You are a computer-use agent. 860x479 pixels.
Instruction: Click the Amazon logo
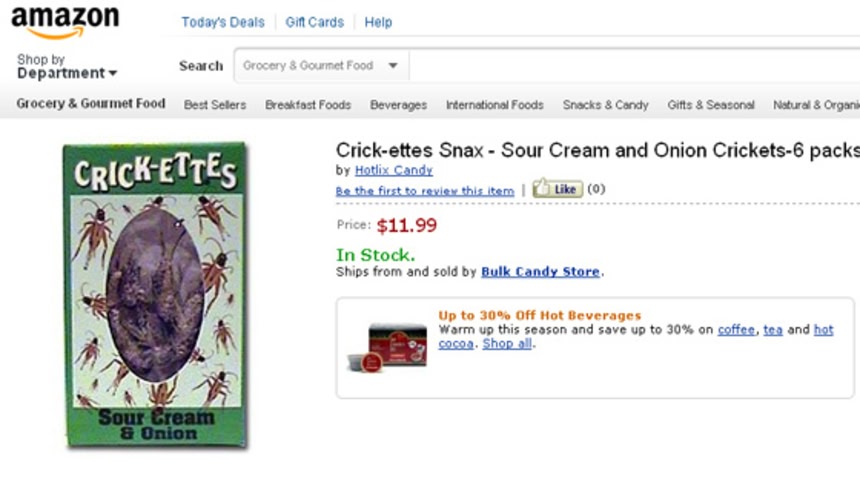coord(65,22)
